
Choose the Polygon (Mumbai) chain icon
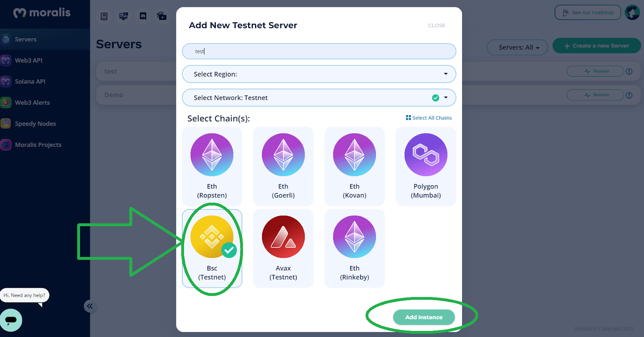click(x=426, y=155)
